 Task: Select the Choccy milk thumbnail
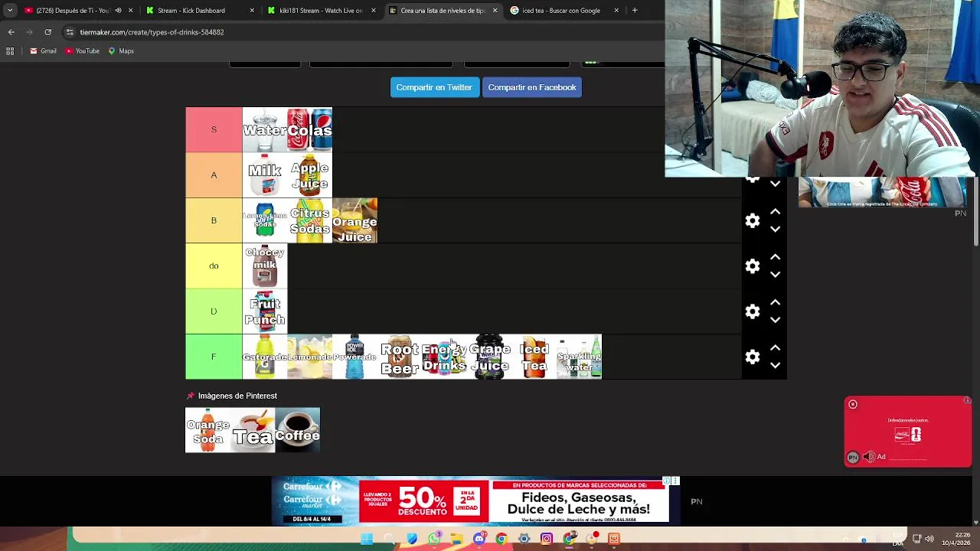click(x=265, y=266)
